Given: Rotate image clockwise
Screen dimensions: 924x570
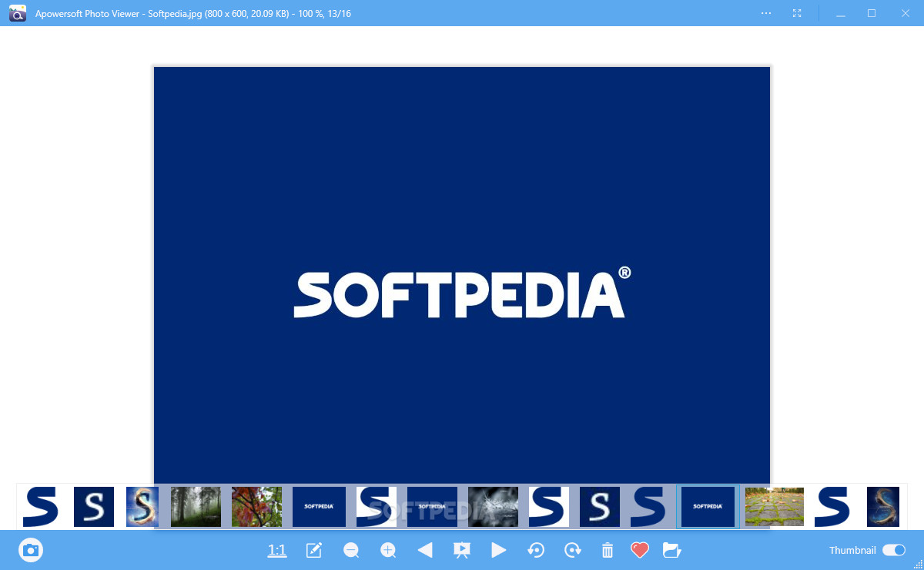Looking at the screenshot, I should pos(572,550).
